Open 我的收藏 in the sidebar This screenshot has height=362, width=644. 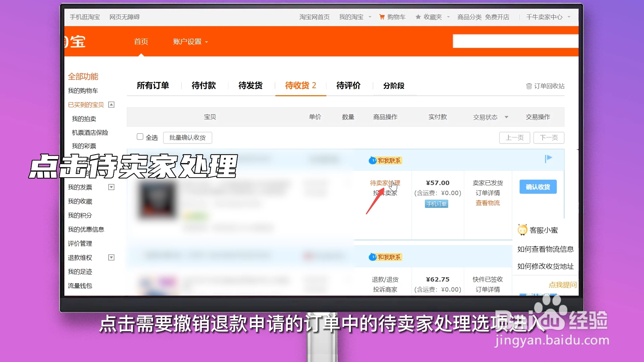pos(80,201)
